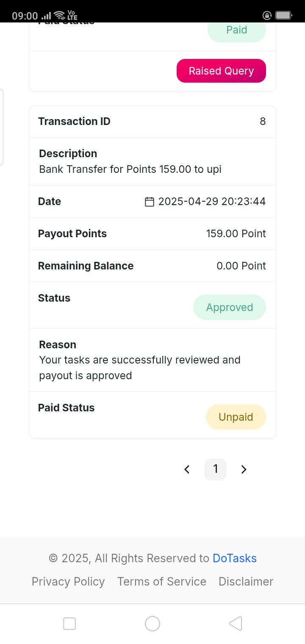Tap the green Approved status badge
Viewport: 305px width, 644px height.
pyautogui.click(x=230, y=307)
